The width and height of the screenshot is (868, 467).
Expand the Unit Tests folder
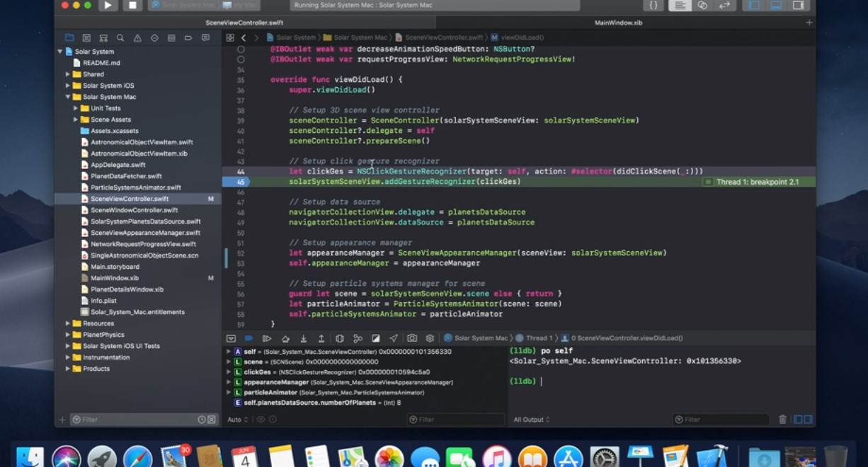pyautogui.click(x=76, y=108)
